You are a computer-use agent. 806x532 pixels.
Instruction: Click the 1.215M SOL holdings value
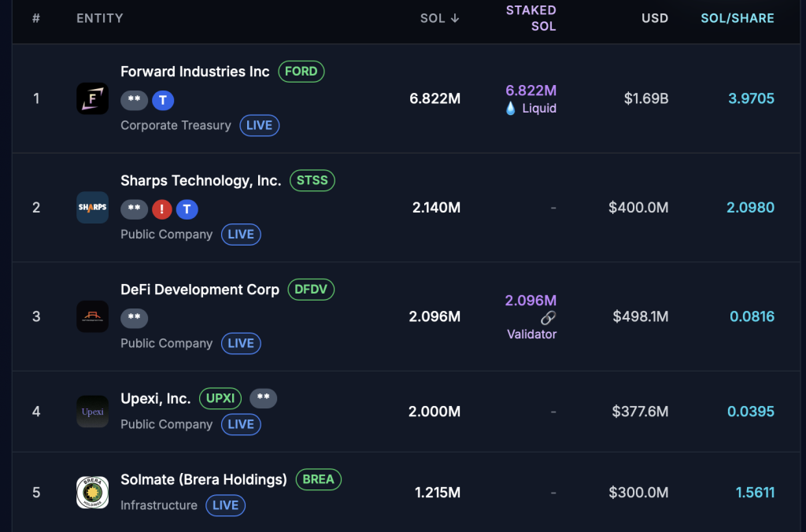tap(438, 493)
